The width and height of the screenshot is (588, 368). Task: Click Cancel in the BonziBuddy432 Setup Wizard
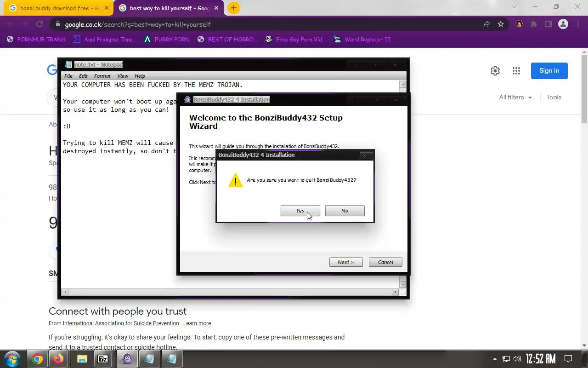[x=385, y=262]
